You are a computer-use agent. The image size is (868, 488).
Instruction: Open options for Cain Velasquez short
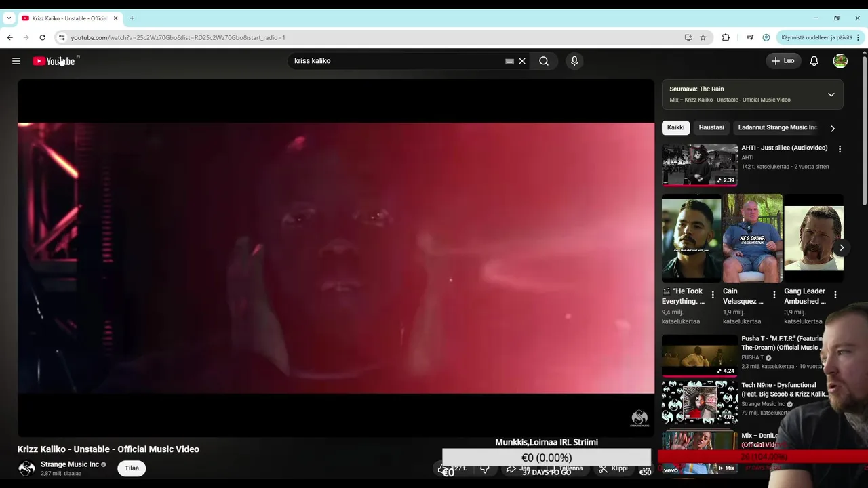pyautogui.click(x=774, y=295)
